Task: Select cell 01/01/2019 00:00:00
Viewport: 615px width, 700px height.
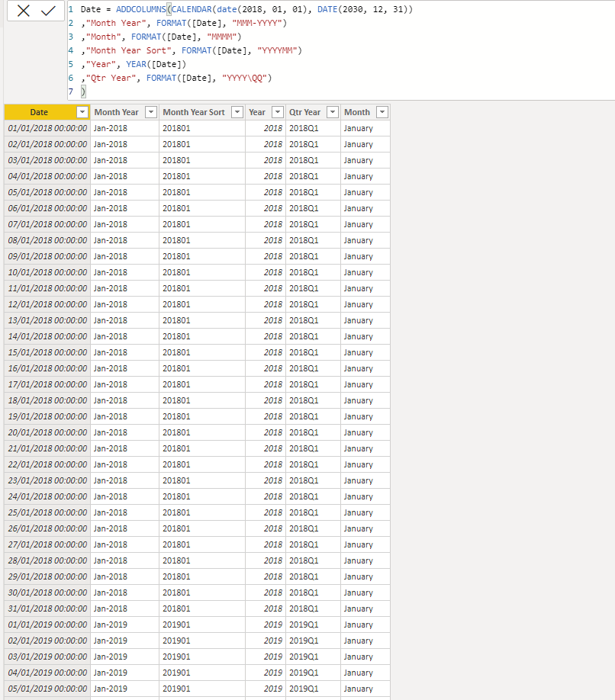Action: tap(47, 625)
